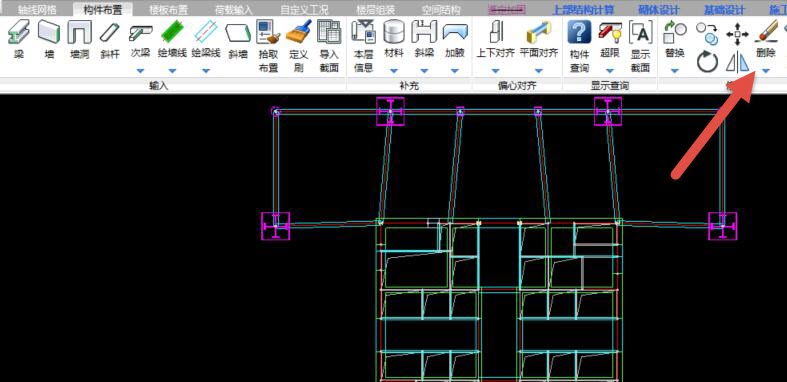Select the 墙 (wall) tool
The height and width of the screenshot is (382, 787).
tap(49, 39)
